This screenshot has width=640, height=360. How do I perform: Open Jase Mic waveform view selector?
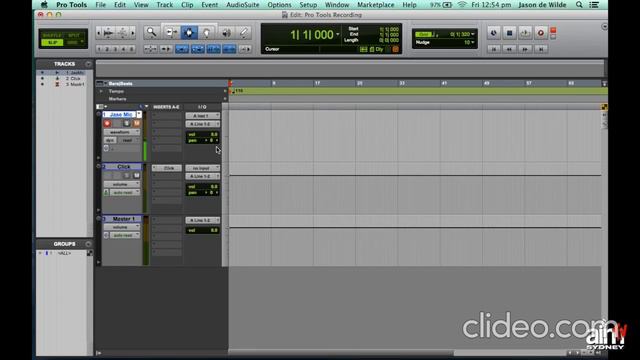click(x=121, y=132)
